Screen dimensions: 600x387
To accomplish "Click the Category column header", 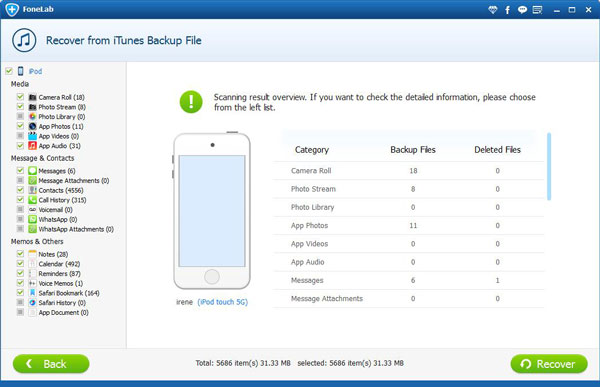I will [x=312, y=150].
